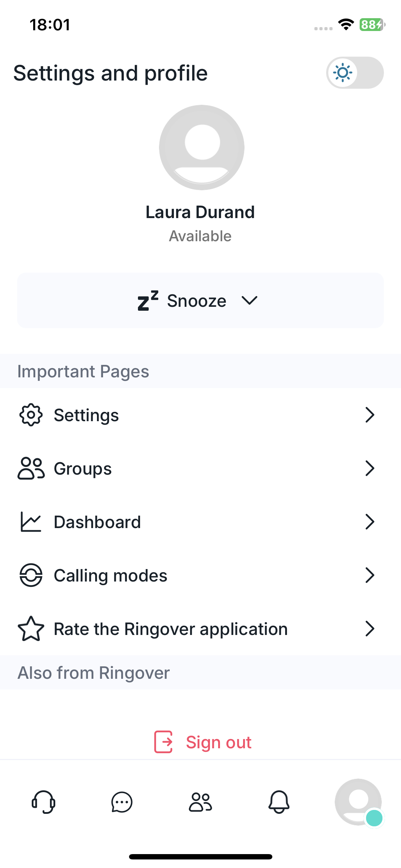Image resolution: width=401 pixels, height=868 pixels.
Task: Tap the notifications bell icon
Action: click(279, 802)
